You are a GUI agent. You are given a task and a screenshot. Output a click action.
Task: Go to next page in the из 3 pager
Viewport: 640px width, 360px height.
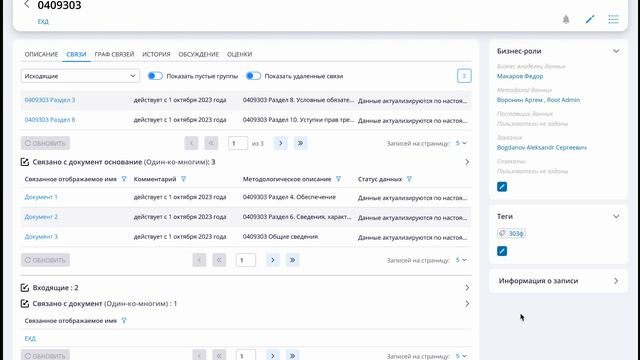click(280, 143)
